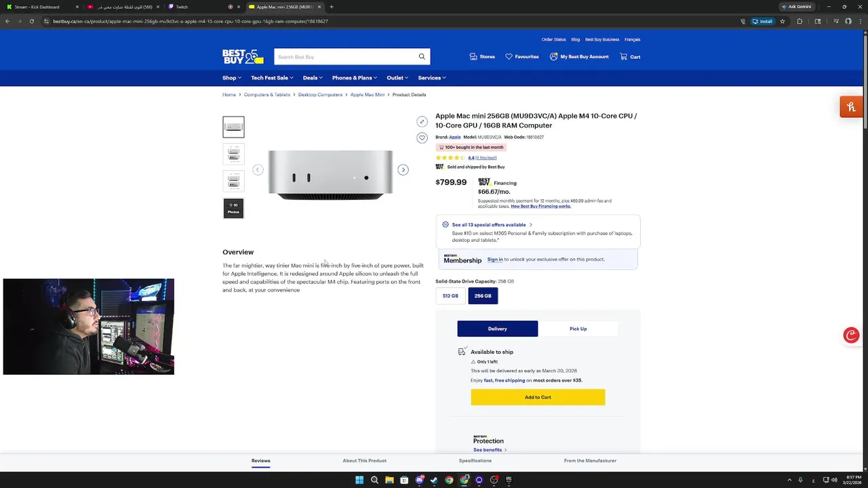868x488 pixels.
Task: Open the Apple brand link
Action: click(x=455, y=137)
